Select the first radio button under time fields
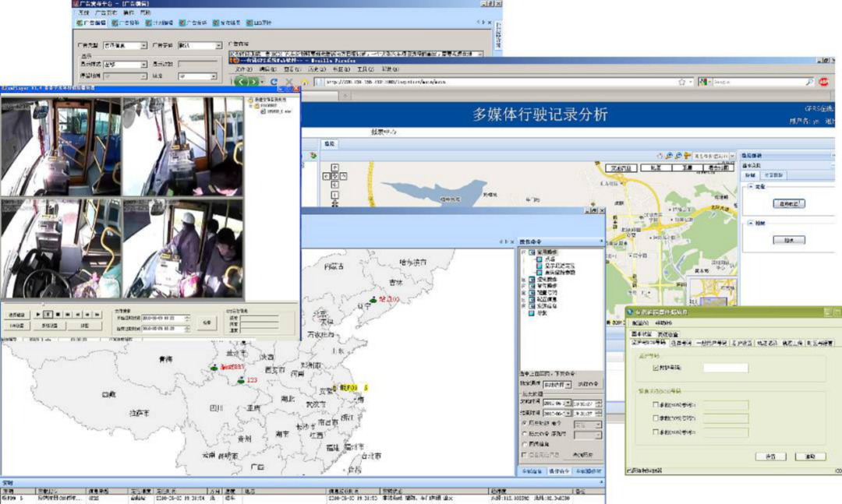 (524, 421)
